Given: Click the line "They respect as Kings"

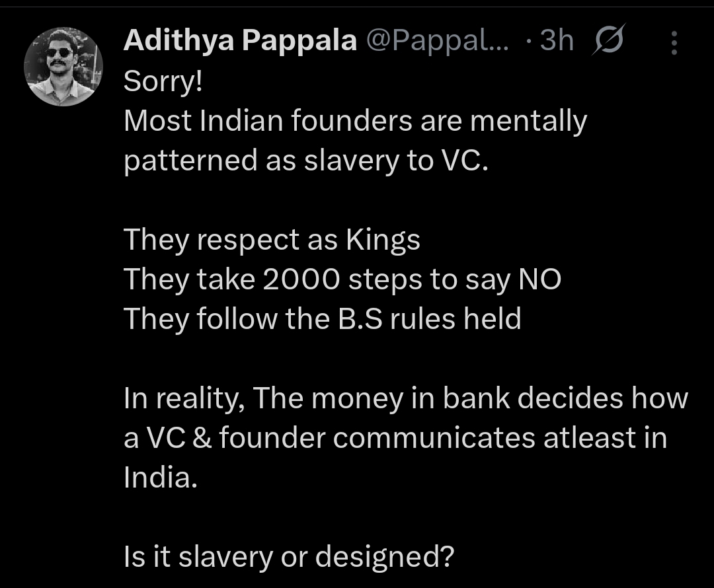Looking at the screenshot, I should tap(272, 240).
